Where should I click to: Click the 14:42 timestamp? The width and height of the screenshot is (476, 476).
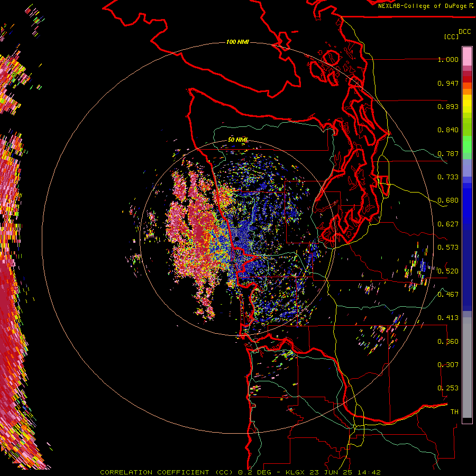click(369, 472)
